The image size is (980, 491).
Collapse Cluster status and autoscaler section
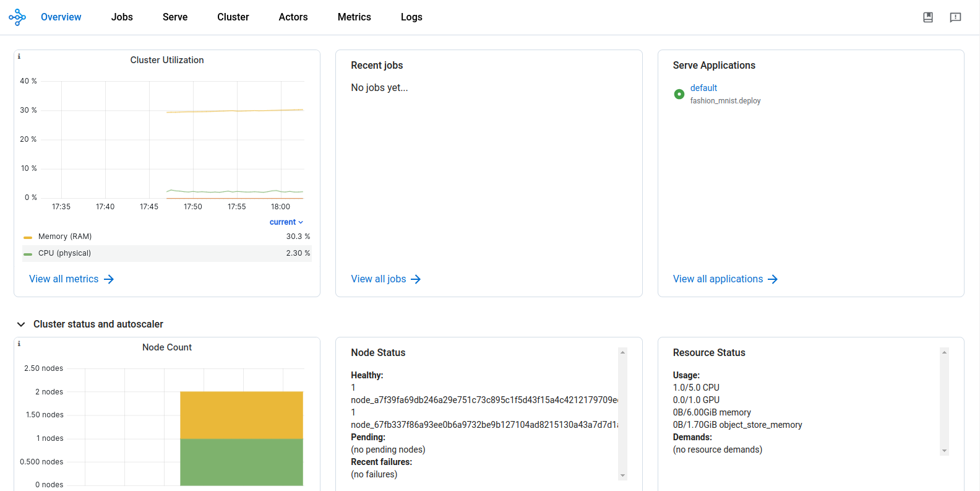pos(21,324)
